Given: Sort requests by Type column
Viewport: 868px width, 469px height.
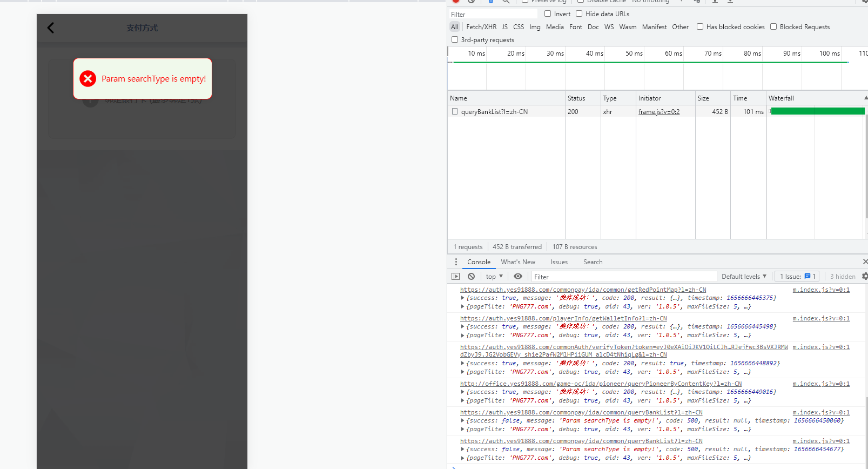Looking at the screenshot, I should (618, 98).
